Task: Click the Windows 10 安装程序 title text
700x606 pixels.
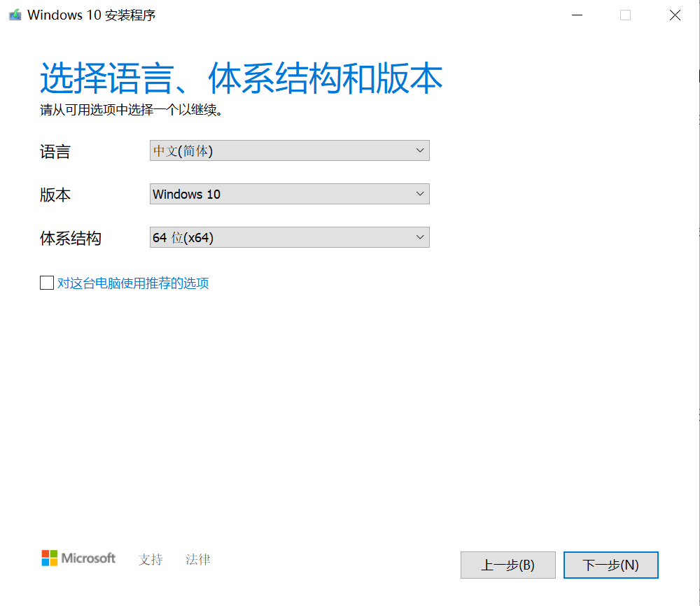Action: pyautogui.click(x=92, y=15)
